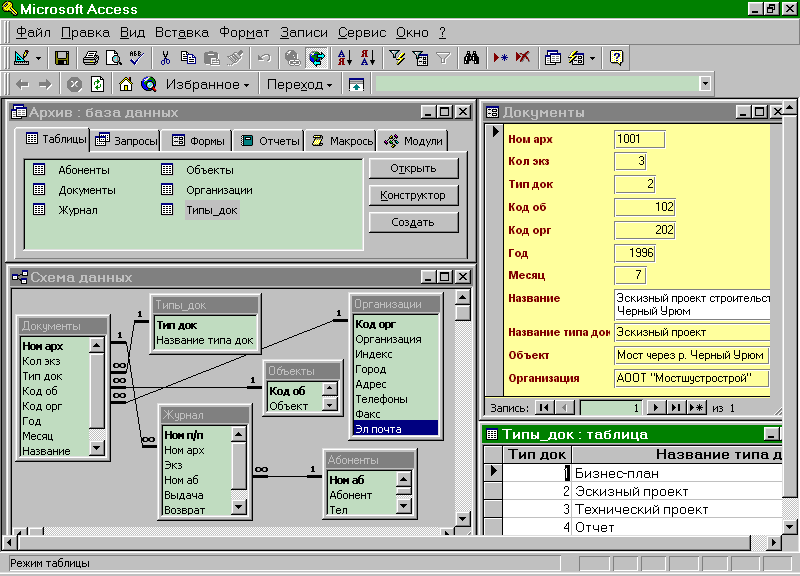The width and height of the screenshot is (800, 576).
Task: Refresh the current page icon
Action: [97, 84]
